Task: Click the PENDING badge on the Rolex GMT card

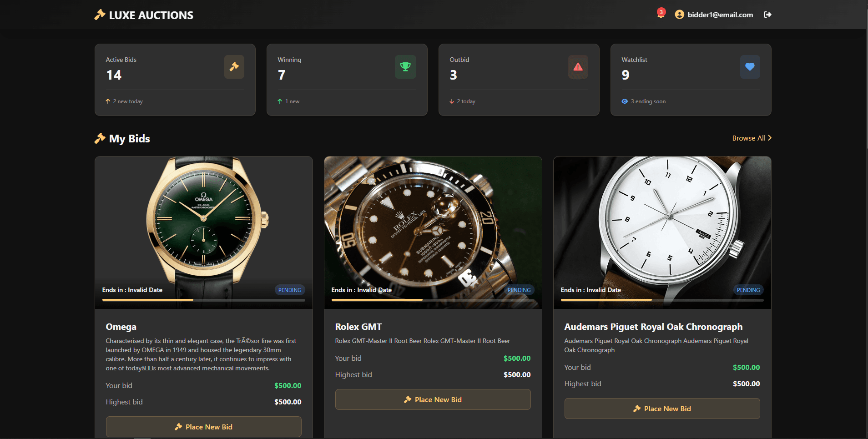Action: coord(519,290)
